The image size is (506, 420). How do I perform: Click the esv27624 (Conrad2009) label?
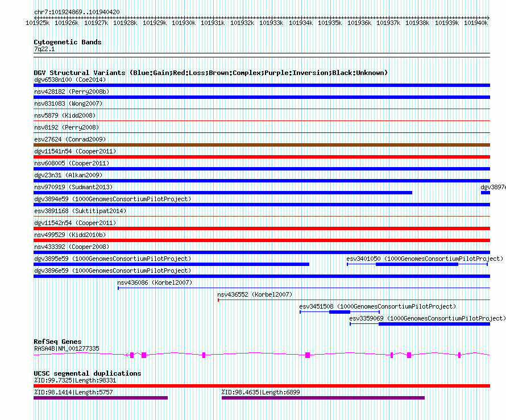point(70,139)
